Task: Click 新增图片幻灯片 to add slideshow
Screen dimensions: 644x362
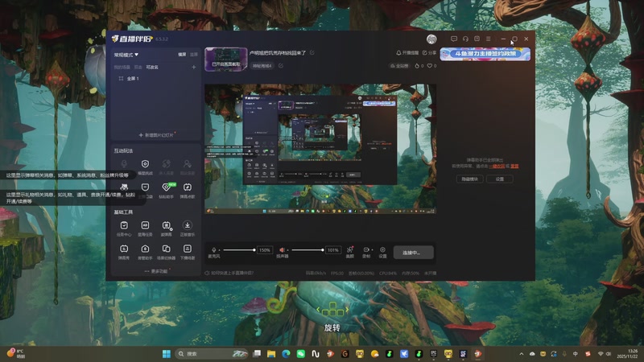Action: 156,135
